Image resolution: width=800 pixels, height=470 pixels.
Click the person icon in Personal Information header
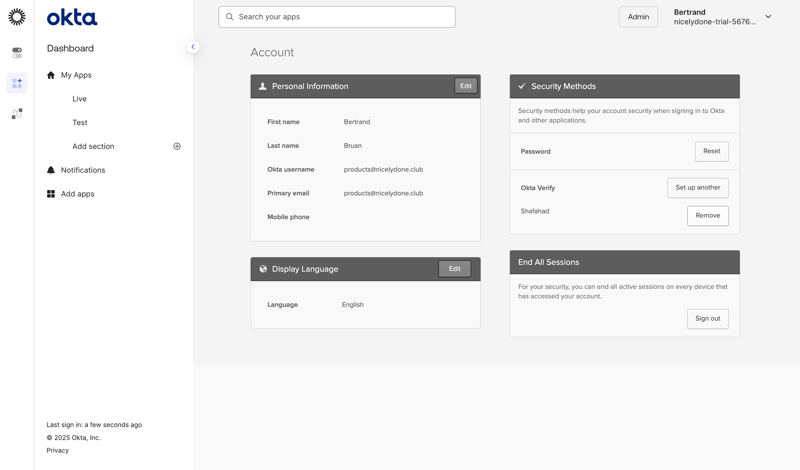pyautogui.click(x=263, y=86)
